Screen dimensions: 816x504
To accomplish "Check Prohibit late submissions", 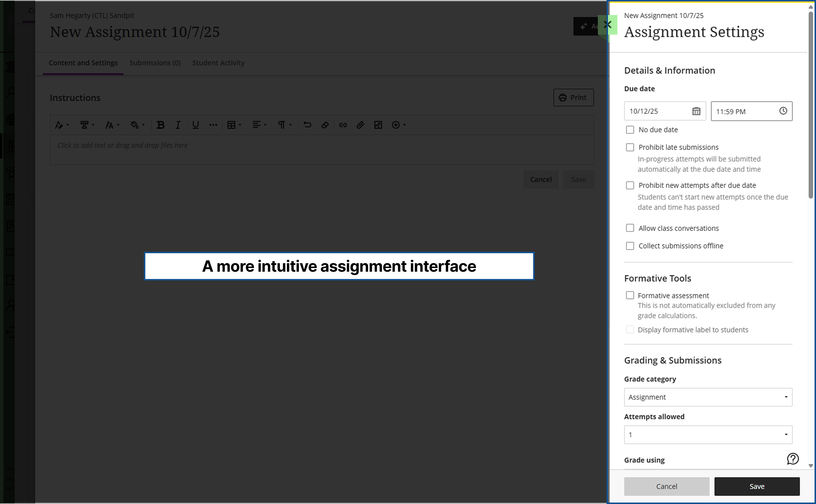I will [630, 147].
